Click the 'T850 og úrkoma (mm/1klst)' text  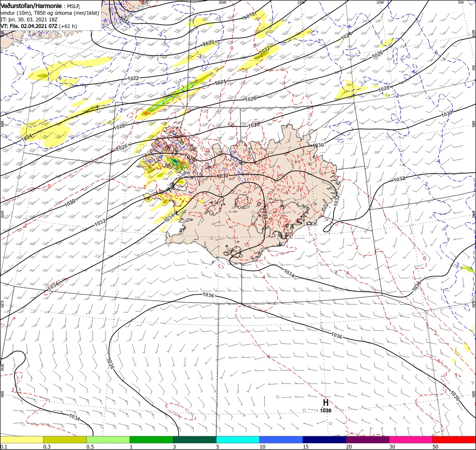point(67,13)
